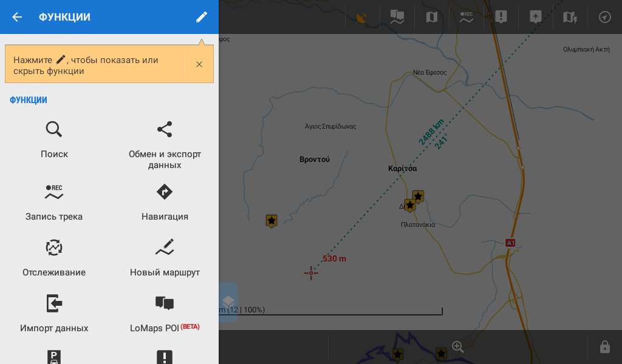The width and height of the screenshot is (622, 364).
Task: Open the map layers button
Action: pyautogui.click(x=228, y=302)
